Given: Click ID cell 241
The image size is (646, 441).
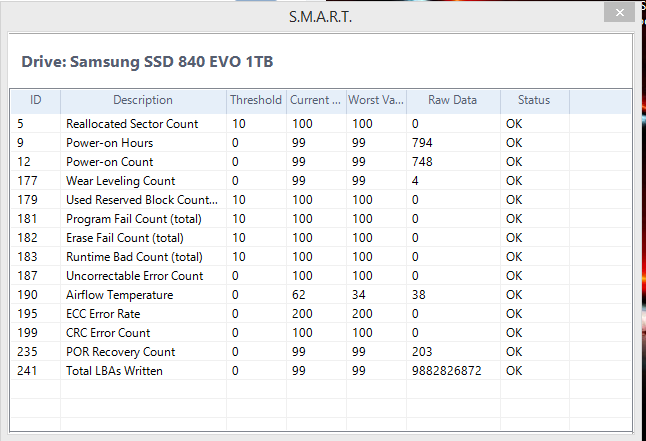Looking at the screenshot, I should (27, 371).
